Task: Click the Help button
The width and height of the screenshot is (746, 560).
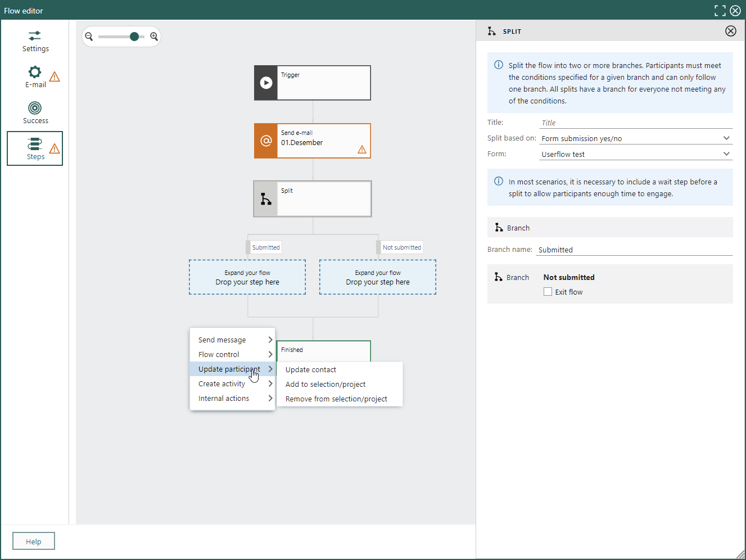Action: [x=34, y=541]
